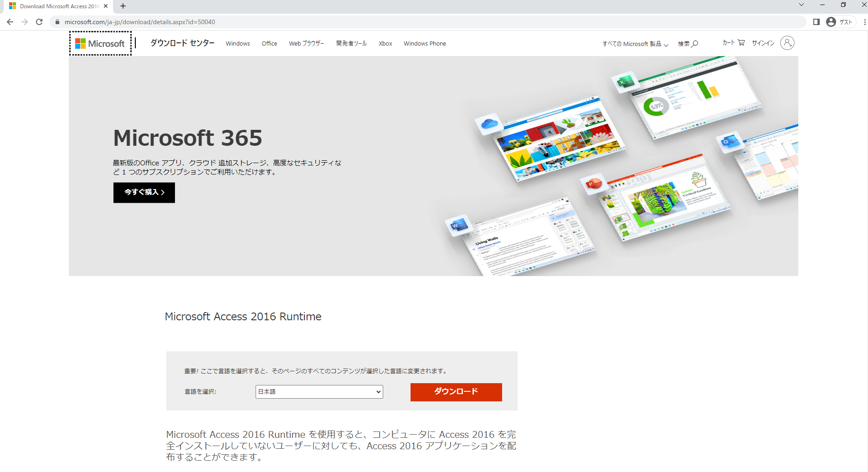Open the Windows menu item
Screen dimensions: 868x472
tap(238, 44)
